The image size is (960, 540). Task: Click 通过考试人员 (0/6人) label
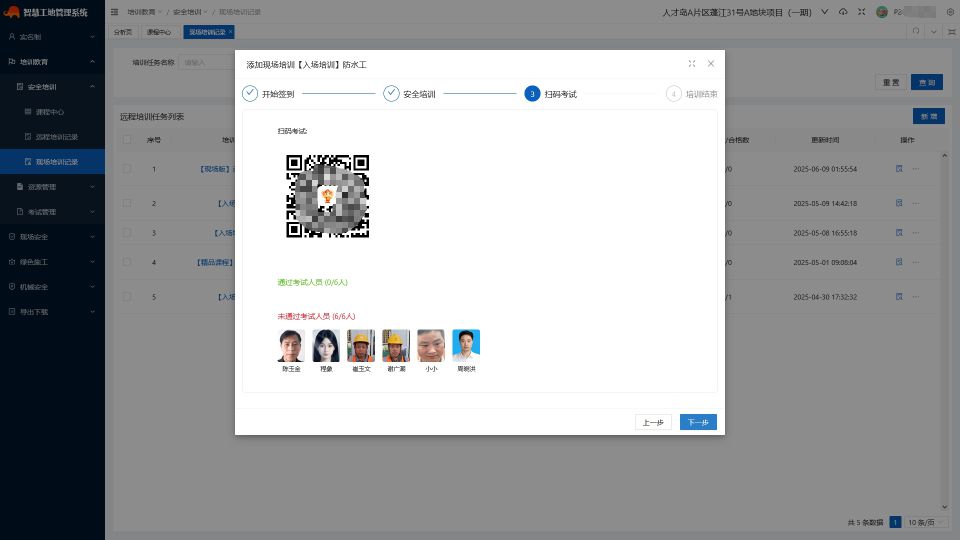[312, 282]
